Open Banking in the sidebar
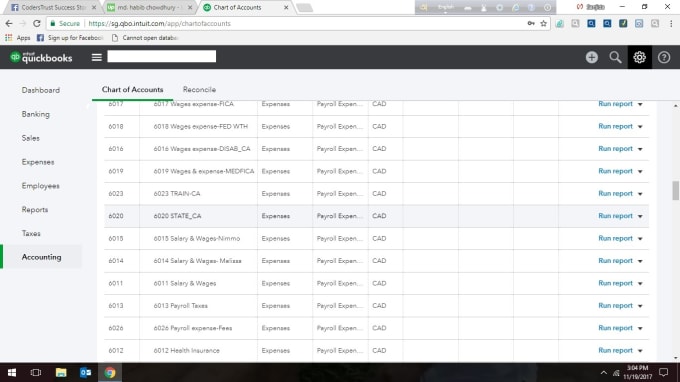The height and width of the screenshot is (382, 680). [x=36, y=114]
